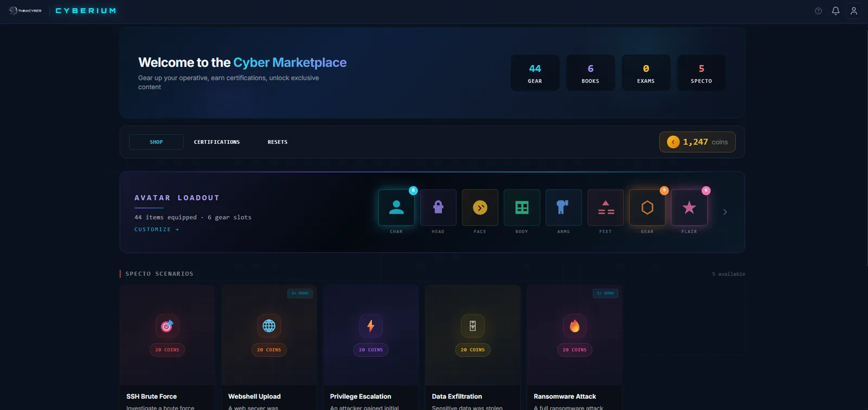Image resolution: width=868 pixels, height=410 pixels.
Task: Click the gold coin icon
Action: [673, 142]
